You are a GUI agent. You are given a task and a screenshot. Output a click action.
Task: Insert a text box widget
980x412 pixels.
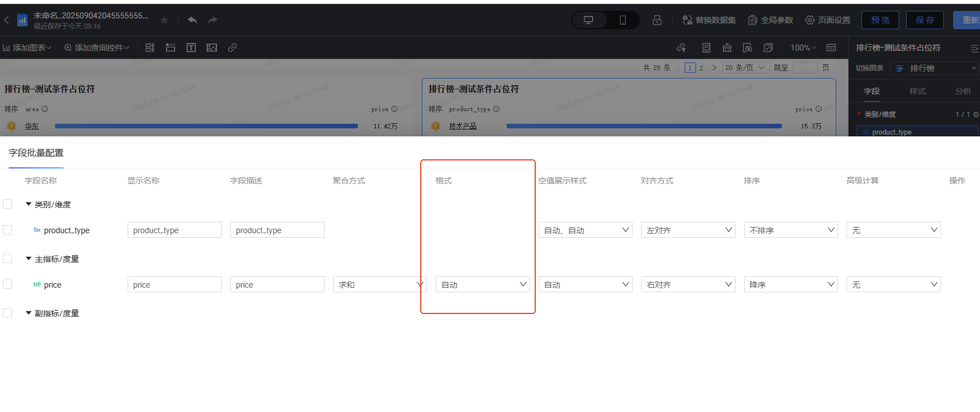point(191,48)
